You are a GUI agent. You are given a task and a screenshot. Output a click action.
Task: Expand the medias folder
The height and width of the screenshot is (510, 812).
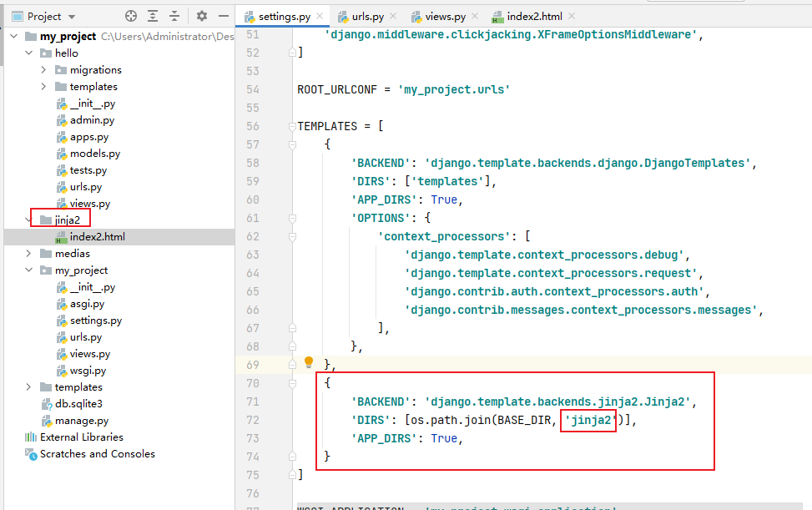click(29, 253)
